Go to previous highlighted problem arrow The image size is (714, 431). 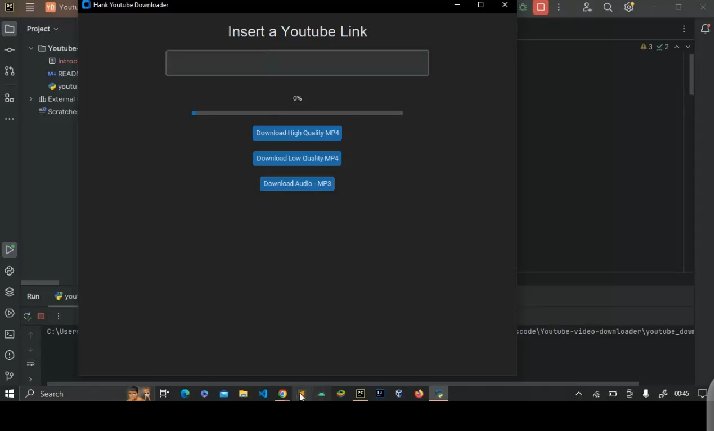pyautogui.click(x=677, y=46)
